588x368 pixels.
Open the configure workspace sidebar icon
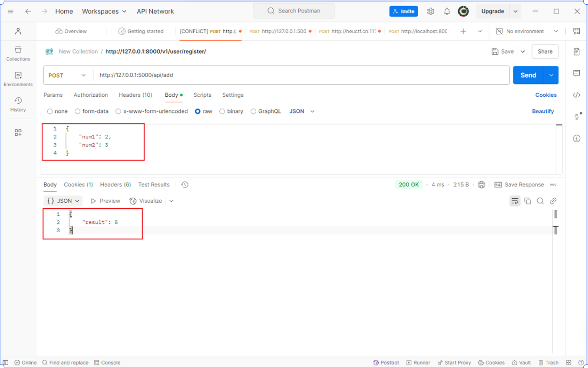point(18,133)
